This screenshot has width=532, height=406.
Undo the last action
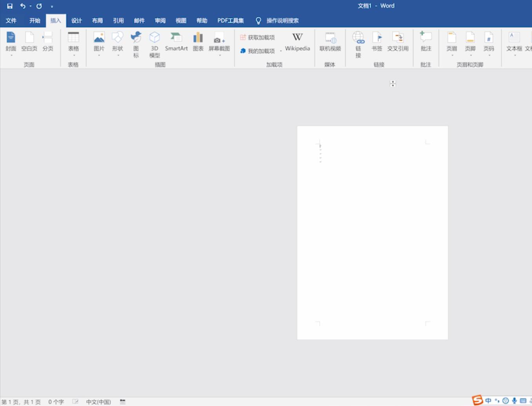pyautogui.click(x=23, y=6)
